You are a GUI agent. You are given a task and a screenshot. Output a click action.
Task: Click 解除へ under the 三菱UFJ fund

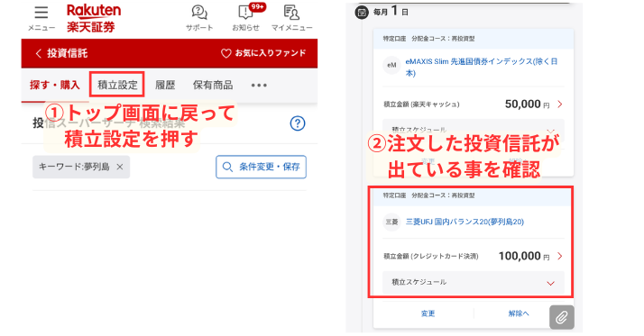pos(519,313)
